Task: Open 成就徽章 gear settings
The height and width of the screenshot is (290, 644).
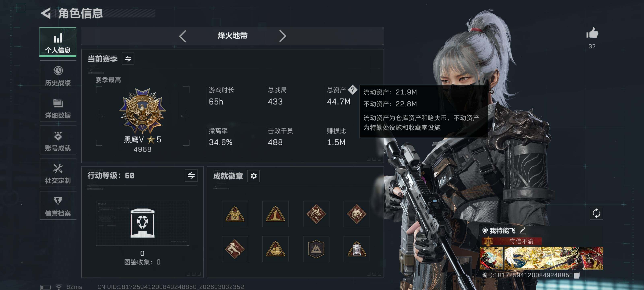Action: pos(254,176)
